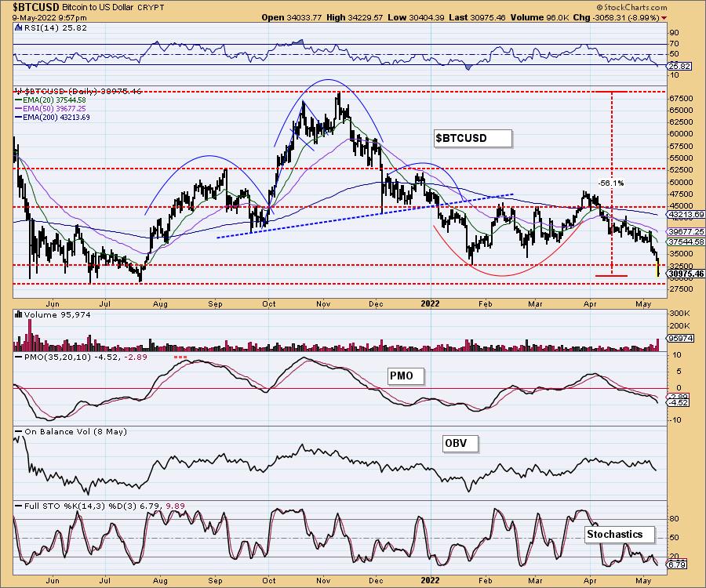This screenshot has width=706, height=588.
Task: Click the Low 30404.39 value
Action: point(416,17)
